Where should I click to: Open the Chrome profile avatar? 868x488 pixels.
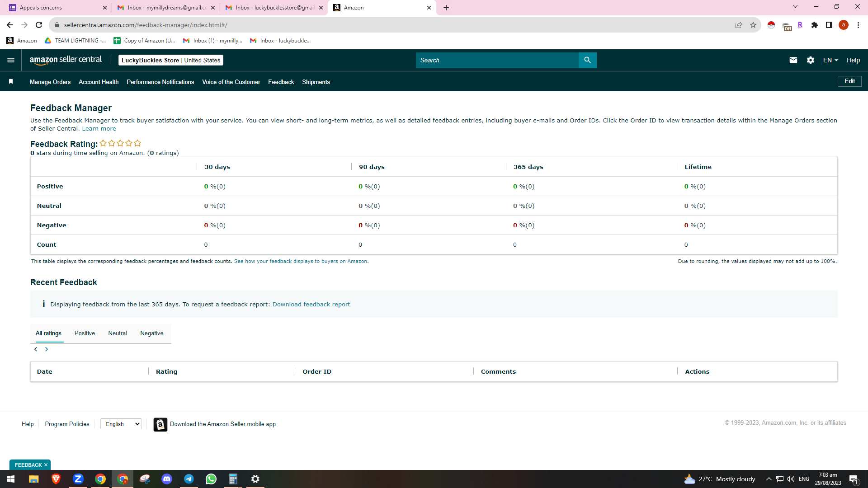(844, 25)
